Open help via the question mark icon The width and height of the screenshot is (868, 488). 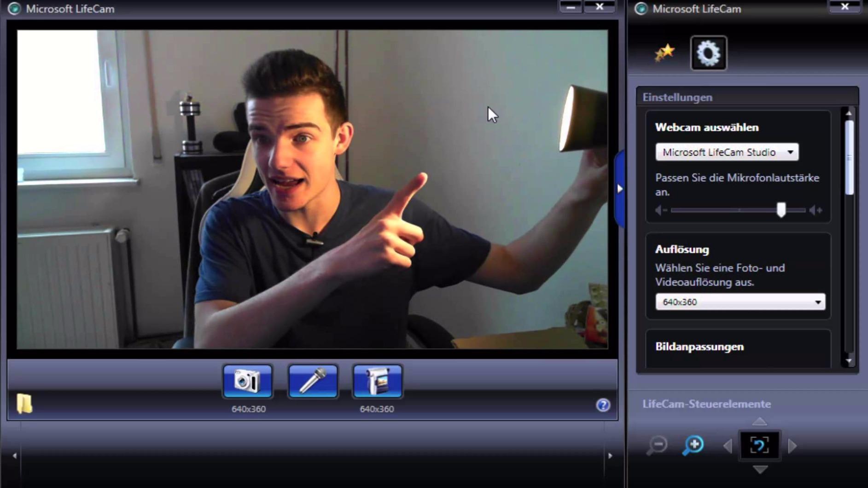(603, 405)
